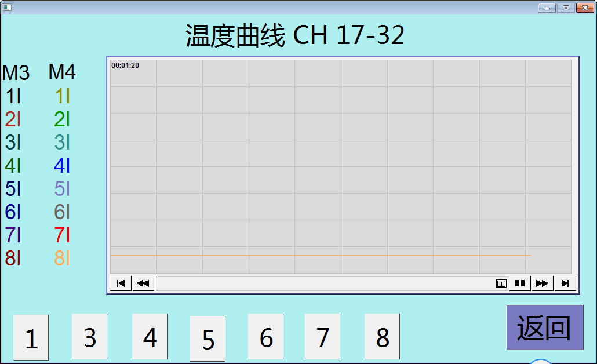Image resolution: width=597 pixels, height=364 pixels.
Task: Click the orange M4 8I channel label
Action: (62, 259)
